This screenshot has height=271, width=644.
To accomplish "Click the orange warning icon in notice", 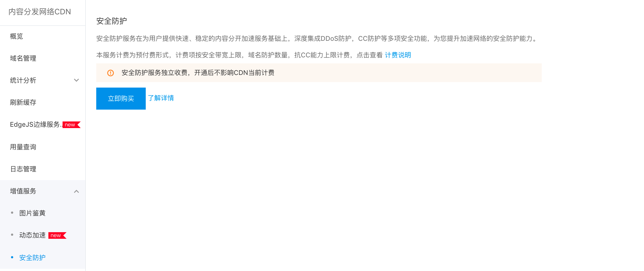I will (x=111, y=73).
